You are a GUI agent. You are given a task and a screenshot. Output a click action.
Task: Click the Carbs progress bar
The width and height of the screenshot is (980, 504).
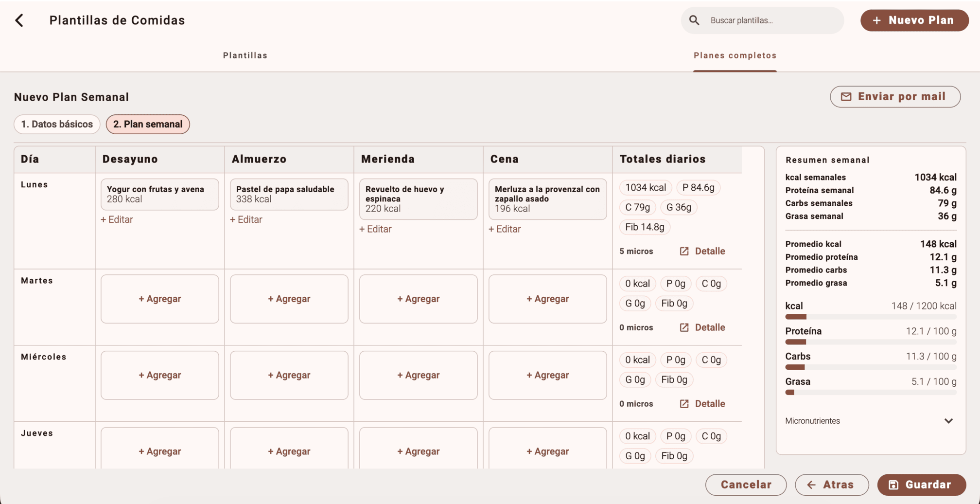click(x=871, y=367)
